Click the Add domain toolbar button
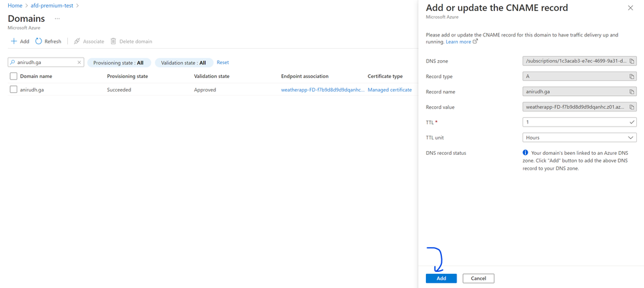The width and height of the screenshot is (644, 288). tap(20, 42)
